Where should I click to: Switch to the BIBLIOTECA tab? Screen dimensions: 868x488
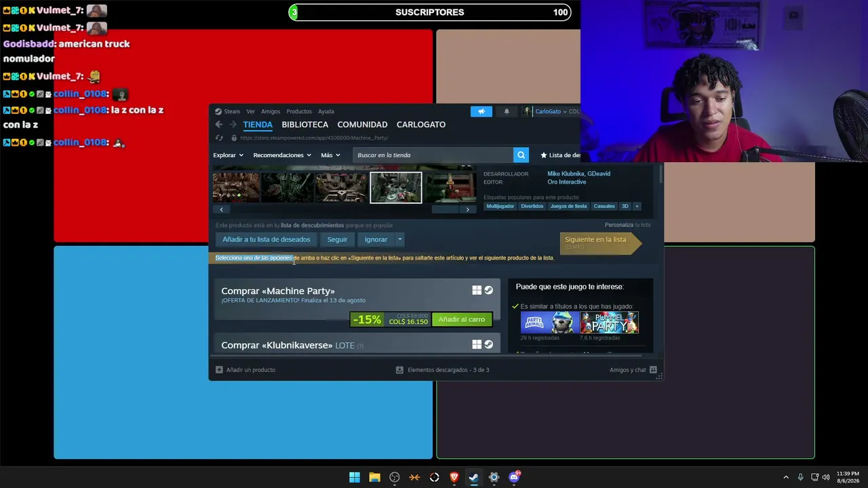[305, 125]
